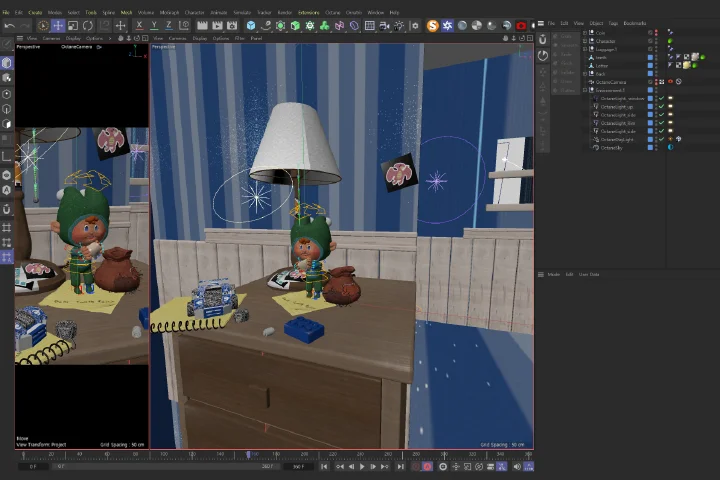Open right viewport Panel menu
720x480 pixels.
coord(256,38)
